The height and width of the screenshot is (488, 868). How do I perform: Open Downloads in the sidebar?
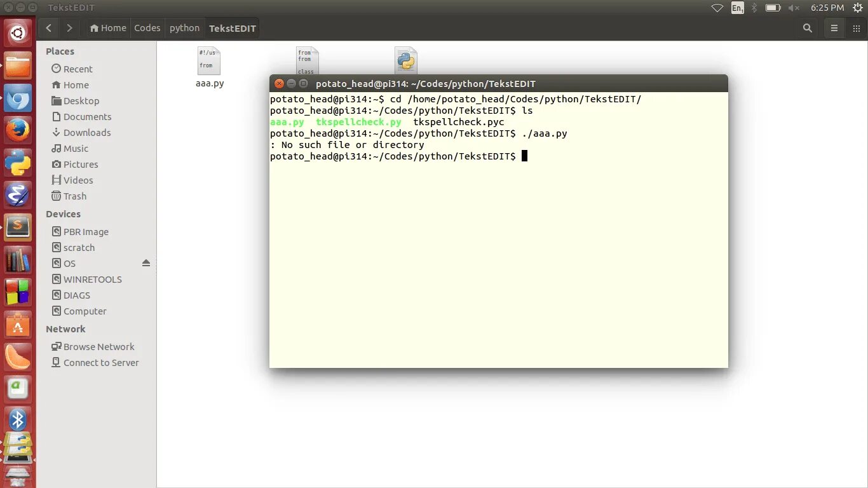click(x=81, y=132)
